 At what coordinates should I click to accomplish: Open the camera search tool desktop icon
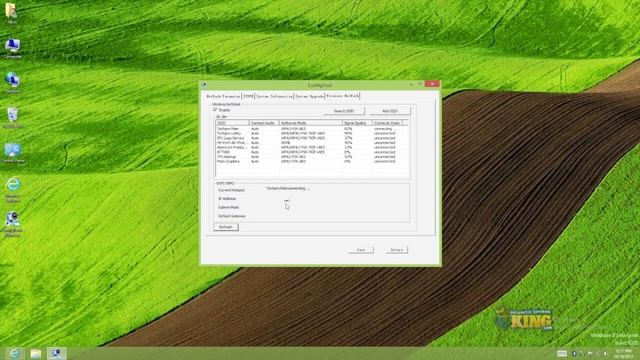click(12, 224)
